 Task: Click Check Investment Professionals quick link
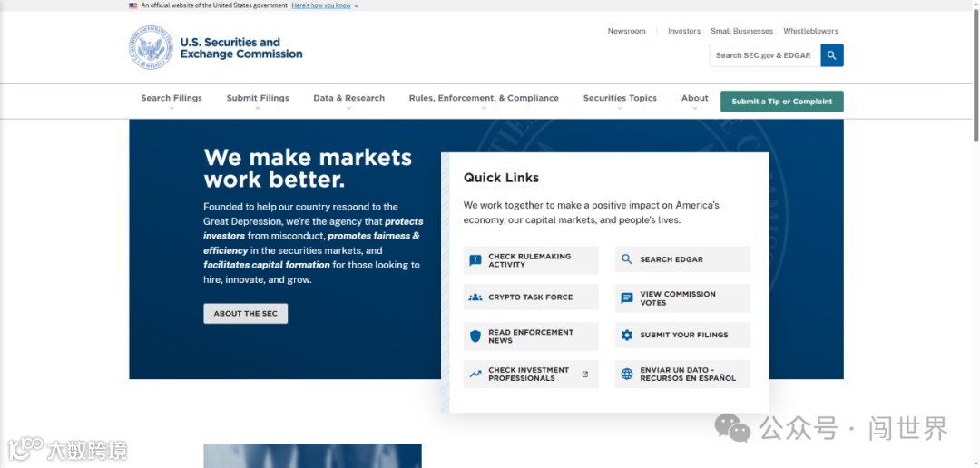[x=531, y=375]
